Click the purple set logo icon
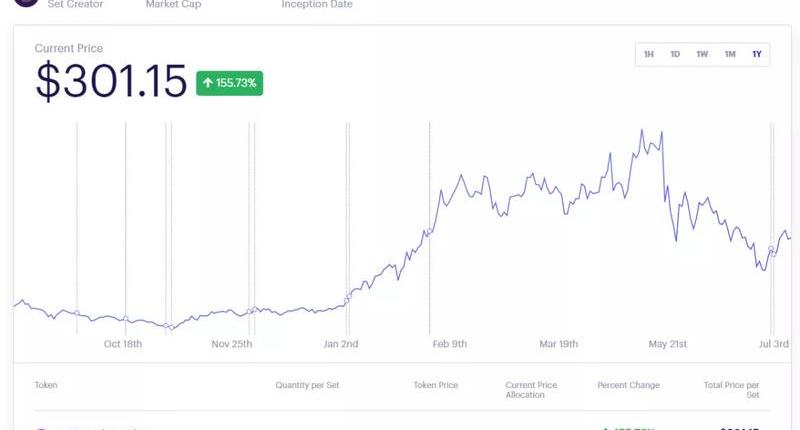800x430 pixels. tap(24, 4)
